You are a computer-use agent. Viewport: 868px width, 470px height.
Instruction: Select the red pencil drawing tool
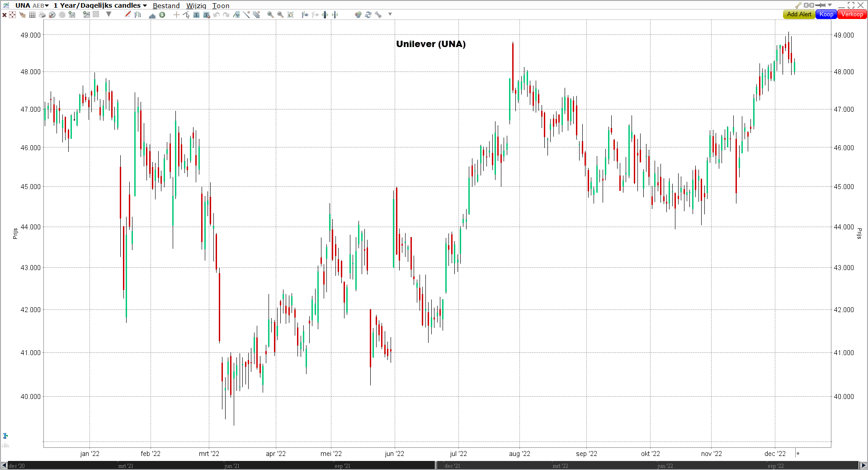[x=128, y=14]
